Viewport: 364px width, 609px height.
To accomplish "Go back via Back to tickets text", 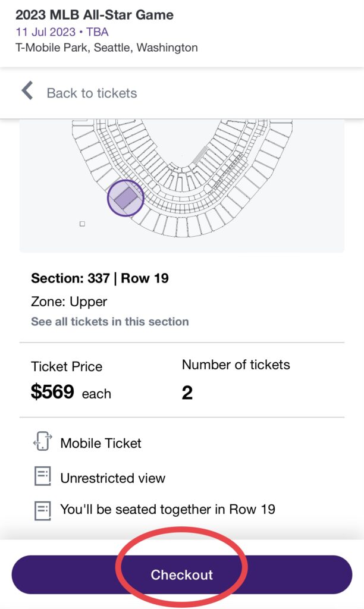I will [92, 93].
